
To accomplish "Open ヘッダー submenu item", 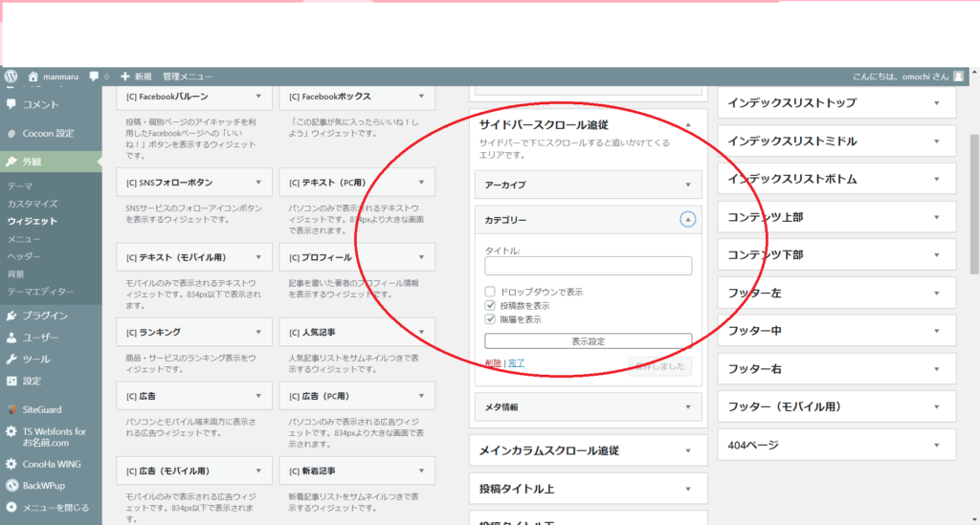I will pos(24,256).
